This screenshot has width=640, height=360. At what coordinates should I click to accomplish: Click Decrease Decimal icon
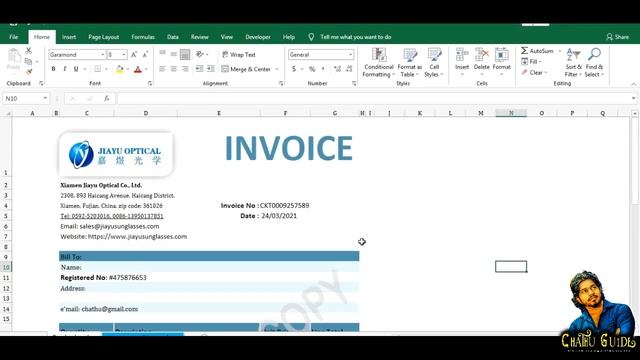click(349, 69)
